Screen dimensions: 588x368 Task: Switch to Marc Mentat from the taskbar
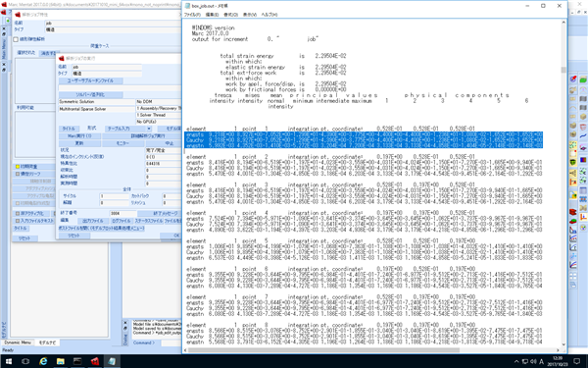tap(95, 361)
